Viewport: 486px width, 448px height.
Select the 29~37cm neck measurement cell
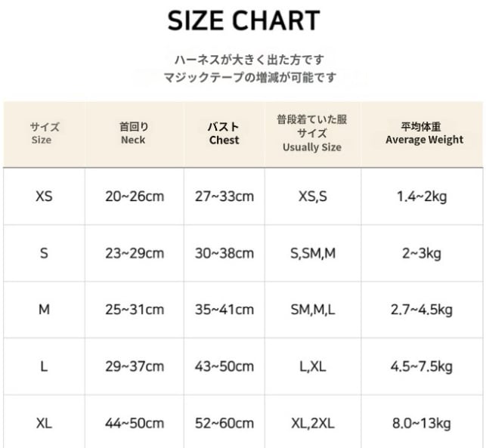coord(134,366)
